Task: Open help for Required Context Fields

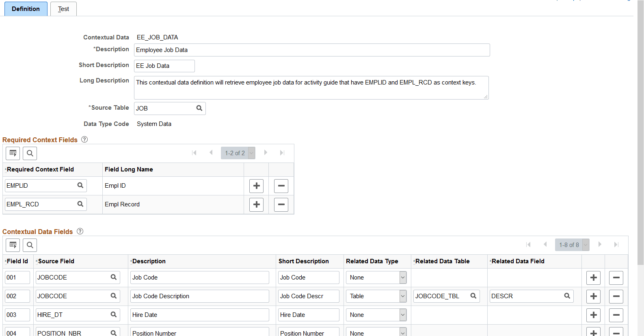Action: click(x=84, y=139)
